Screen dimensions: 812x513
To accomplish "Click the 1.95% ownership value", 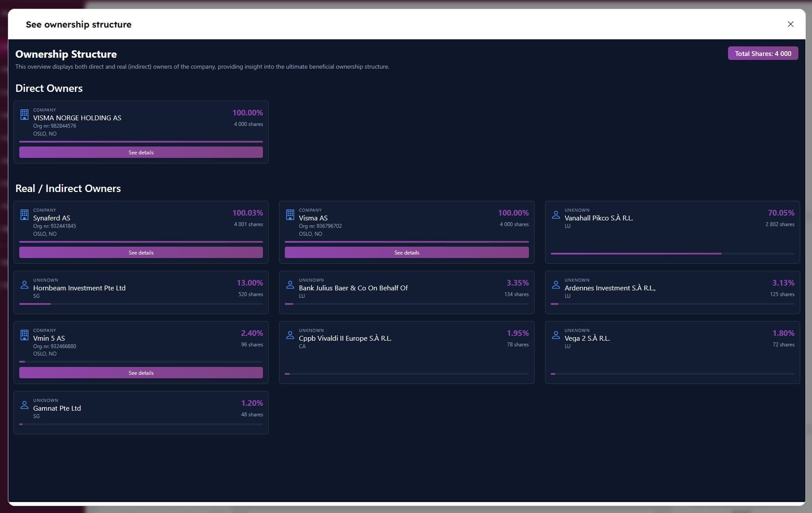I will coord(518,333).
